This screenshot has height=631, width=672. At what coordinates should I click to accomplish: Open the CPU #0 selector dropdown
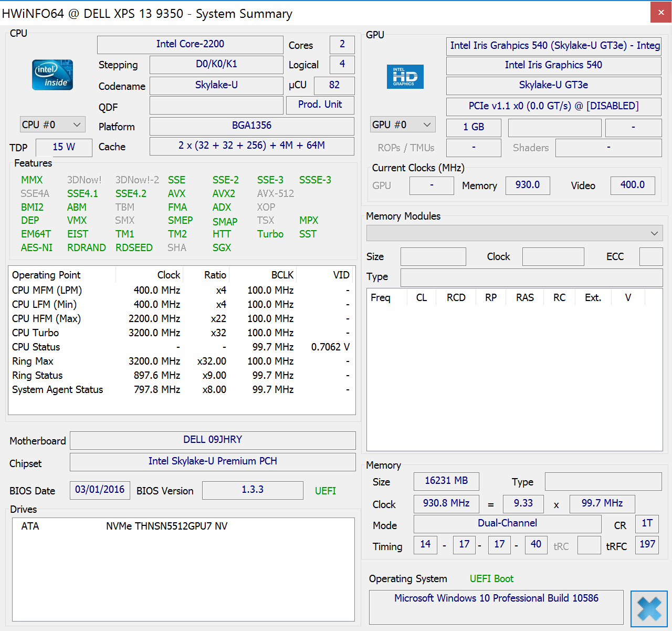pos(52,125)
